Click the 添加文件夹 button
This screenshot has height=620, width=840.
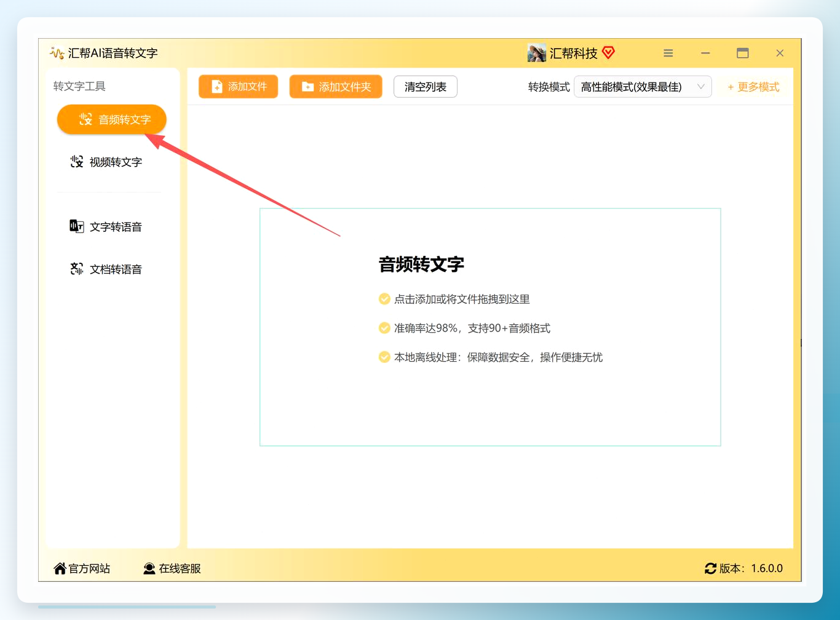(x=336, y=87)
